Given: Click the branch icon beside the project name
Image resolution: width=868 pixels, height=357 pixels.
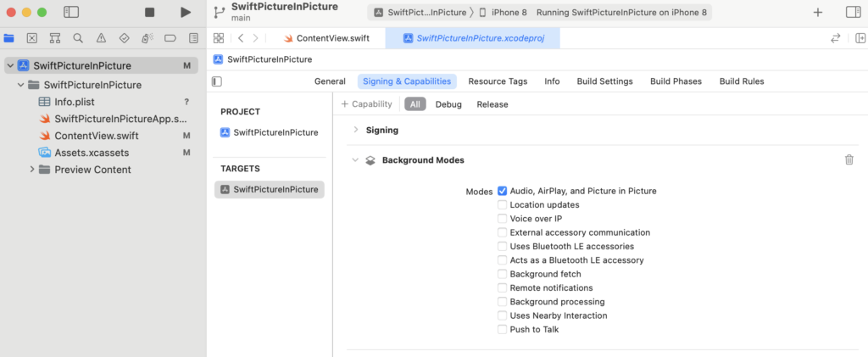Looking at the screenshot, I should point(220,12).
